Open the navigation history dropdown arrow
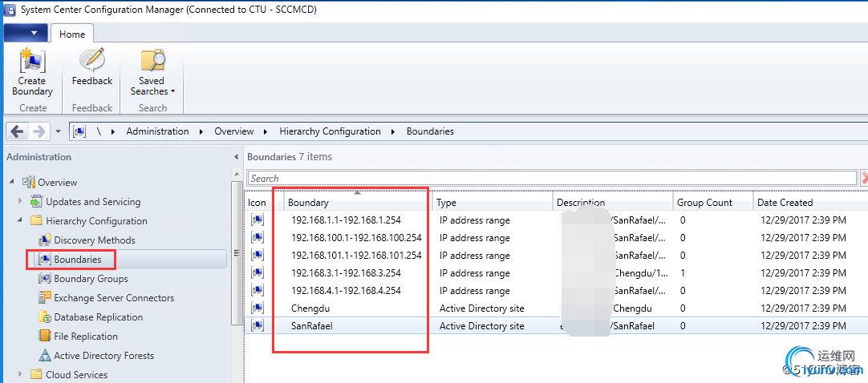Screen dimensions: 868x383 tap(59, 132)
